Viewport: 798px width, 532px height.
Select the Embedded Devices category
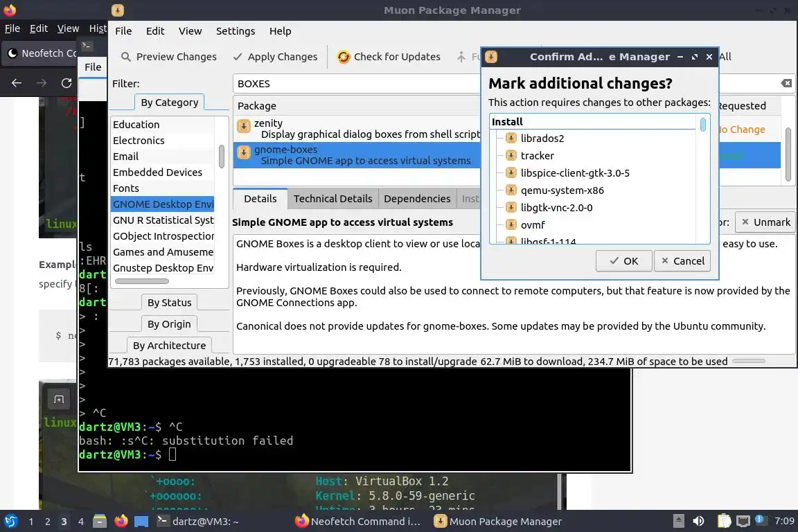pos(162,172)
